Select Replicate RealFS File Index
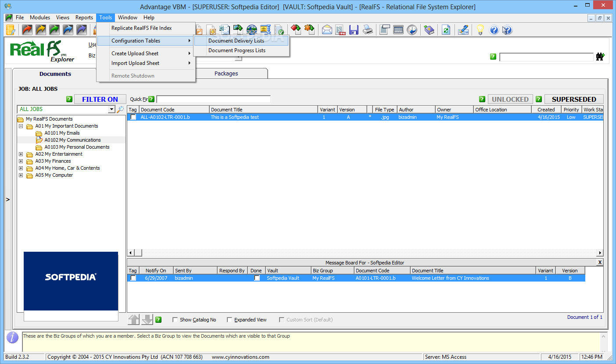 [146, 28]
